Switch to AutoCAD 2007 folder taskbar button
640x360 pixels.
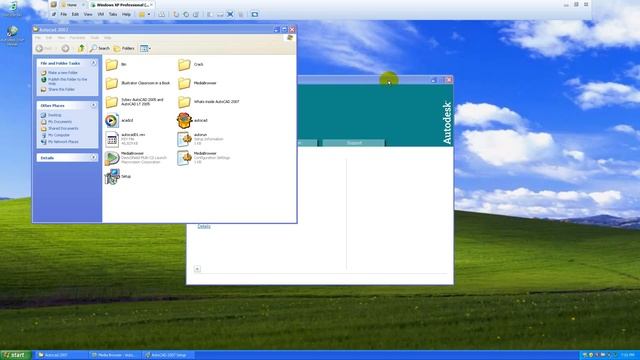(x=61, y=355)
